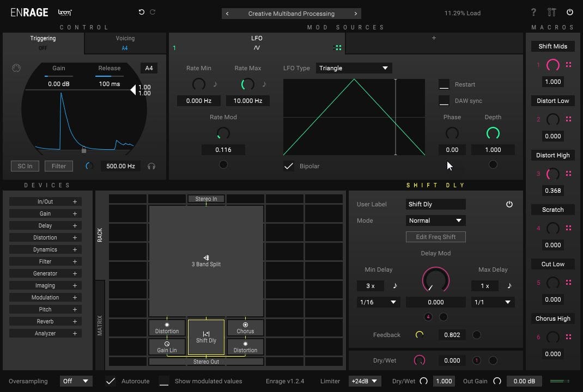This screenshot has width=583, height=392.
Task: Toggle the Autoroute checkbox
Action: 111,381
